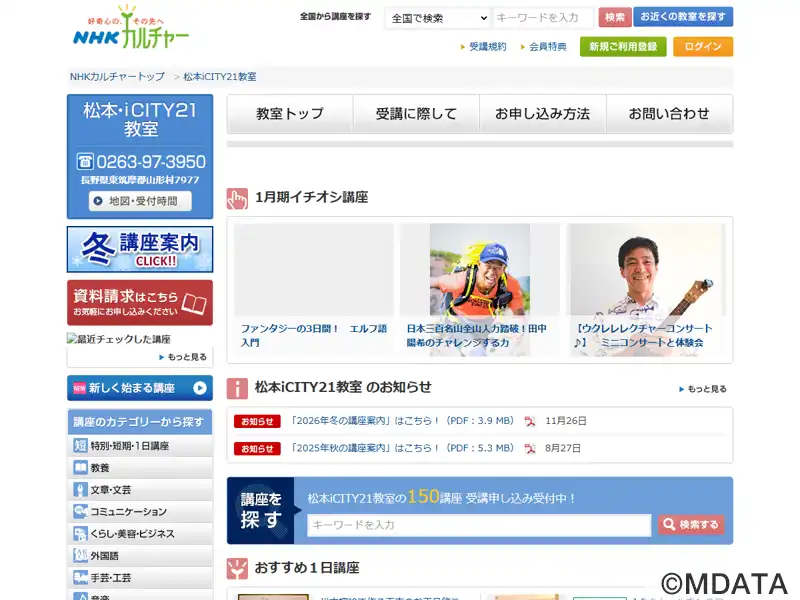Click the PDF icon beside 2026年冬の講座案内
Screen dimensions: 800x600
[530, 422]
